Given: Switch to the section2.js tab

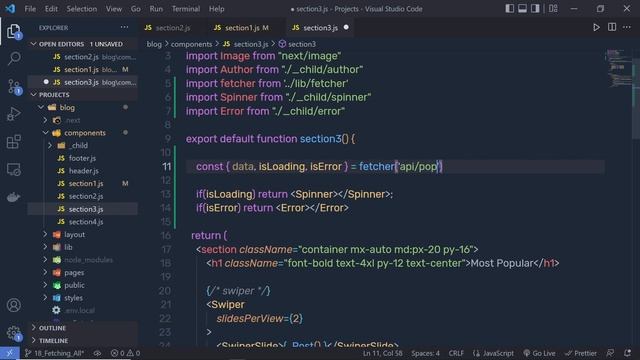Looking at the screenshot, I should [173, 27].
